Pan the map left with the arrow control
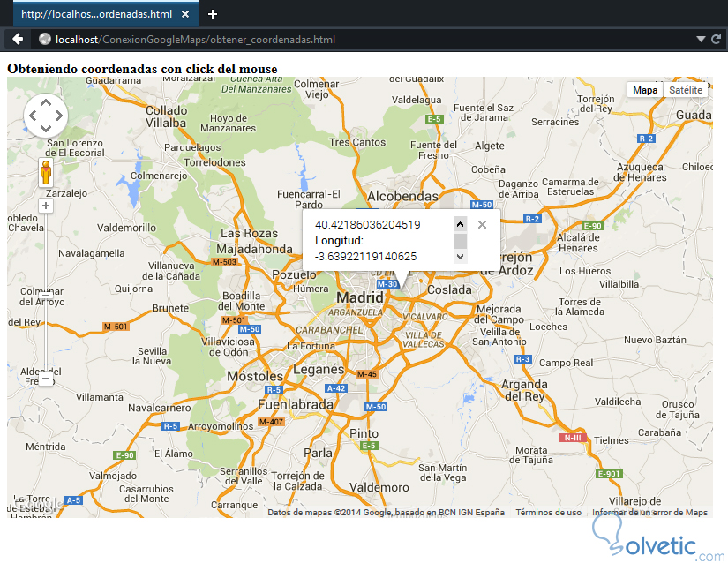 point(33,116)
